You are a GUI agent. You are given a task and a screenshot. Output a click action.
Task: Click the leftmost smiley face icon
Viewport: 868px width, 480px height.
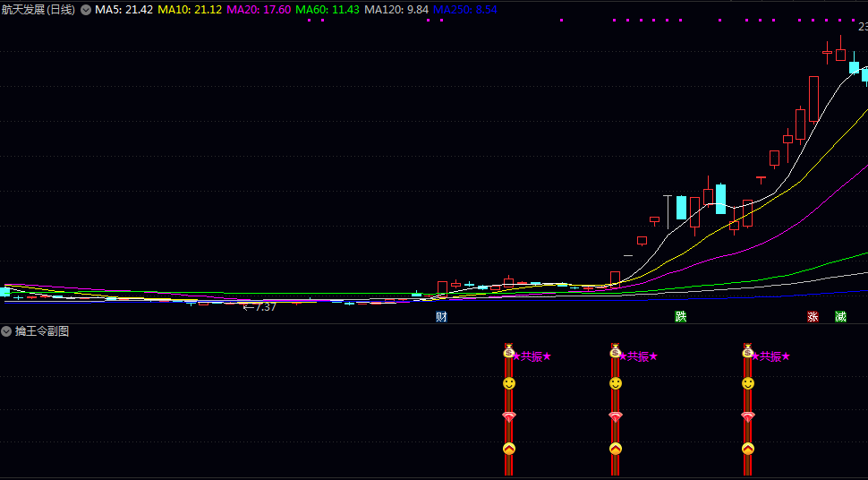click(508, 383)
